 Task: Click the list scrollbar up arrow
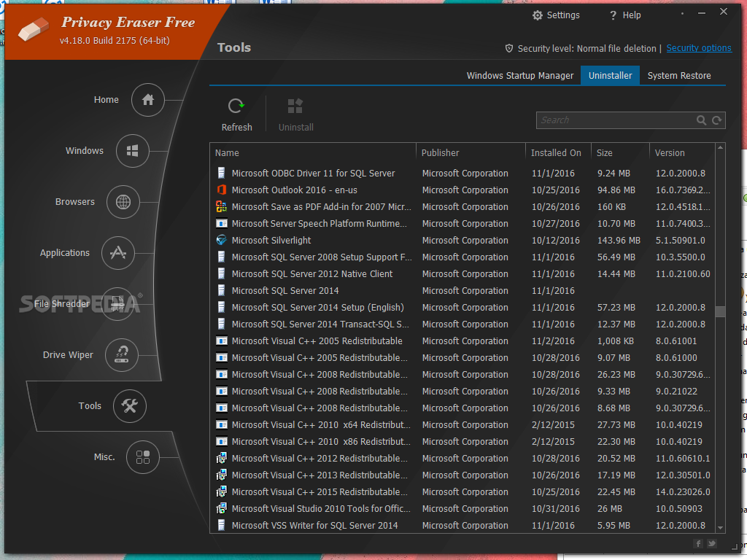coord(720,148)
